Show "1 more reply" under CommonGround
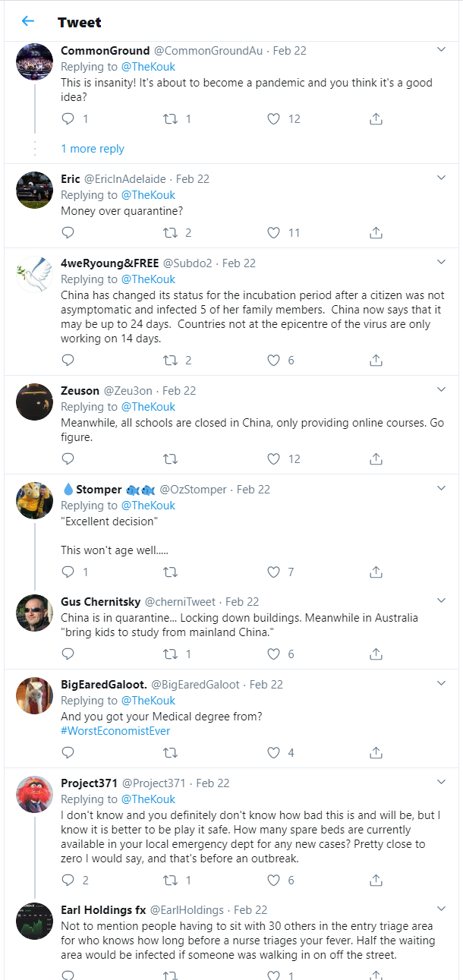The image size is (463, 980). 93,149
